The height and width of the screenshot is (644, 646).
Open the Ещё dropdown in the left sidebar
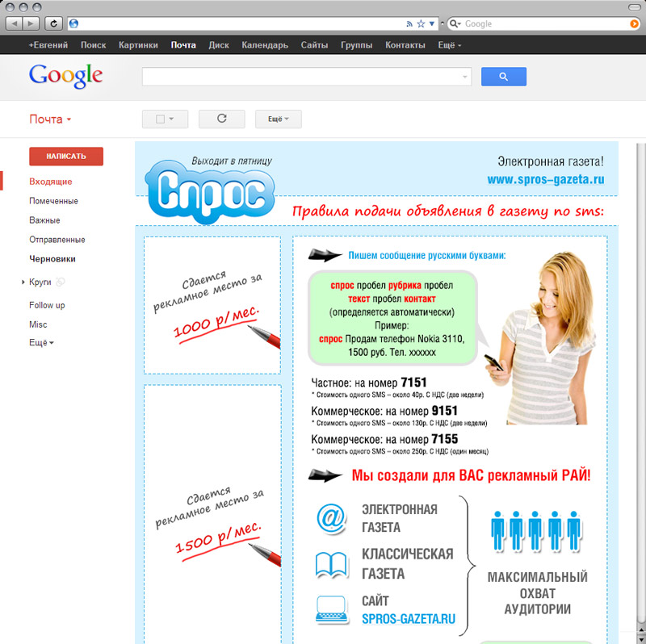pos(41,343)
